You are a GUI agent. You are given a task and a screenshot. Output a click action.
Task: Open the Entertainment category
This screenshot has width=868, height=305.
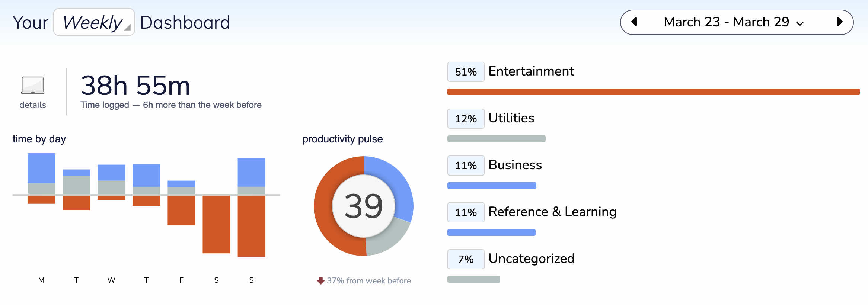pyautogui.click(x=531, y=71)
